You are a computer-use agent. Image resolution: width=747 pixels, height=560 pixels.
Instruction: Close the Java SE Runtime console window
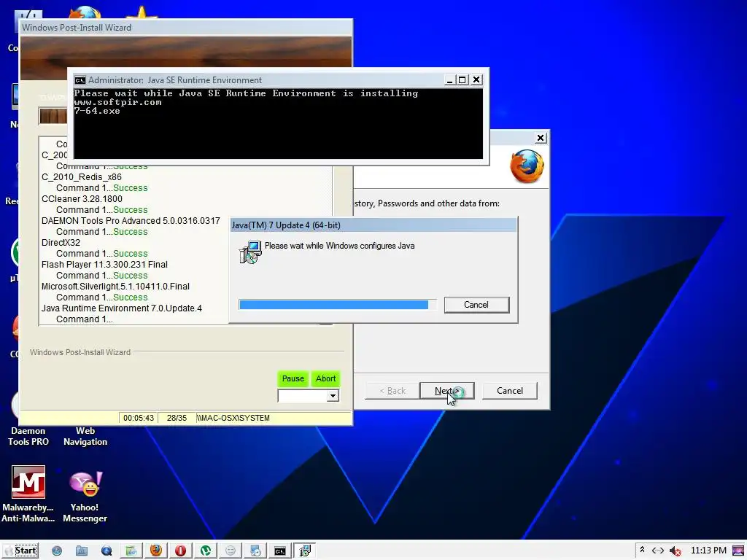tap(476, 80)
